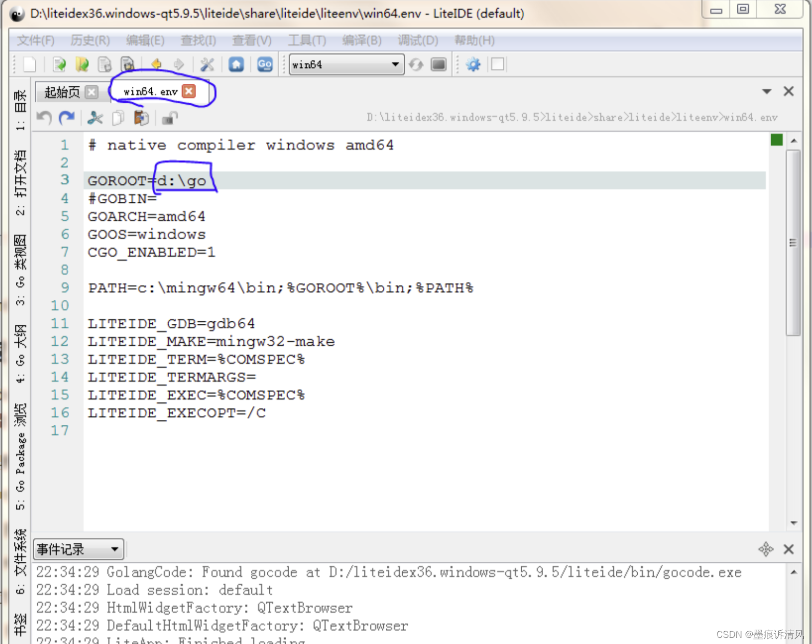Close the win64.env tab
Viewport: 812px width, 644px height.
[x=189, y=91]
